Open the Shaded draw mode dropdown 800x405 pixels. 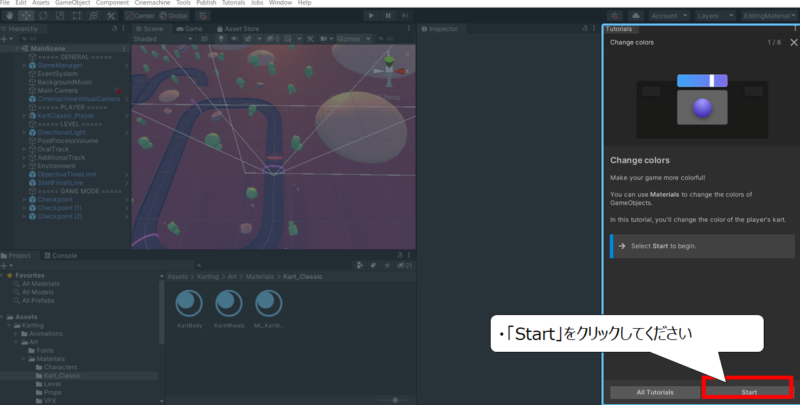[163, 39]
